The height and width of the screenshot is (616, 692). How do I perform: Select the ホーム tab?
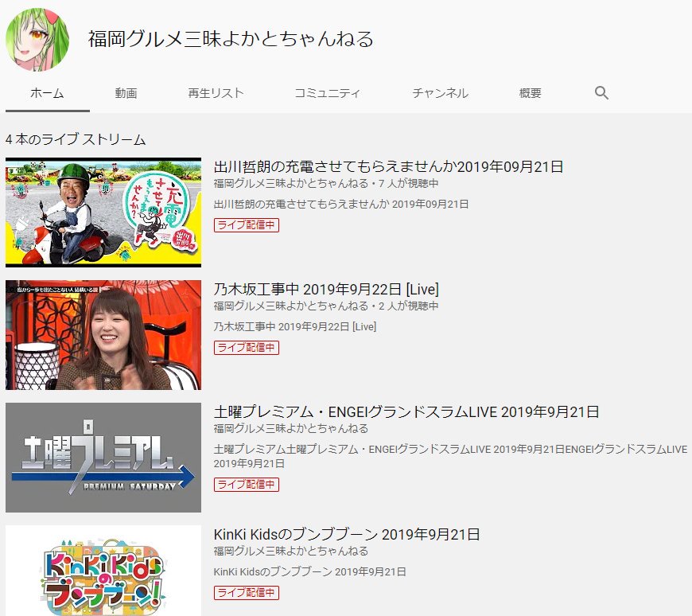[x=47, y=93]
